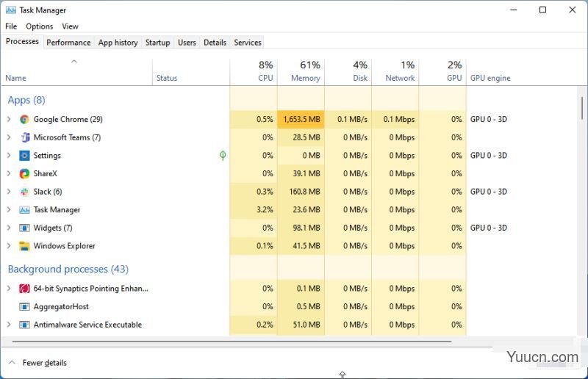The image size is (588, 379).
Task: Sort by CPU usage column header
Action: coord(254,72)
